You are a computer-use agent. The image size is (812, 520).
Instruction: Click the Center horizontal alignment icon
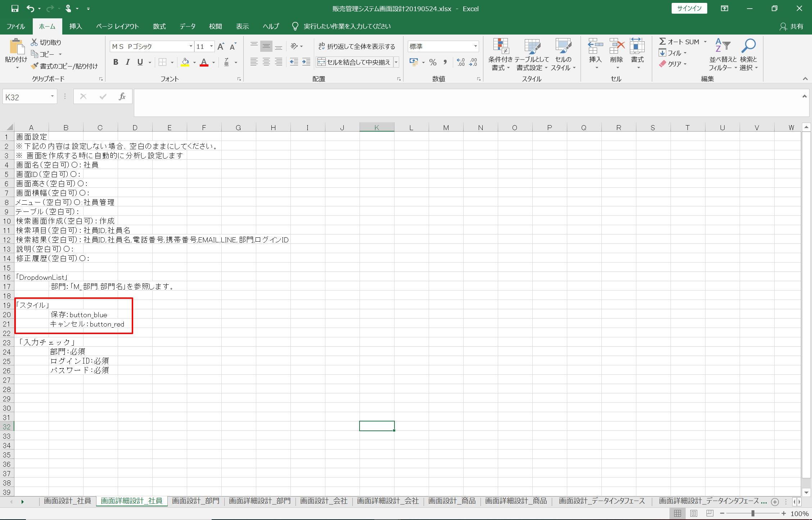point(266,62)
